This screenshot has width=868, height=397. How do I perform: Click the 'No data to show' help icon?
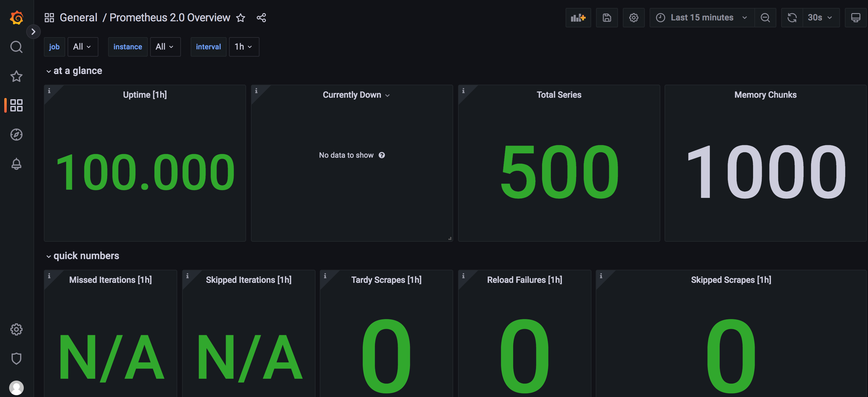coord(381,155)
